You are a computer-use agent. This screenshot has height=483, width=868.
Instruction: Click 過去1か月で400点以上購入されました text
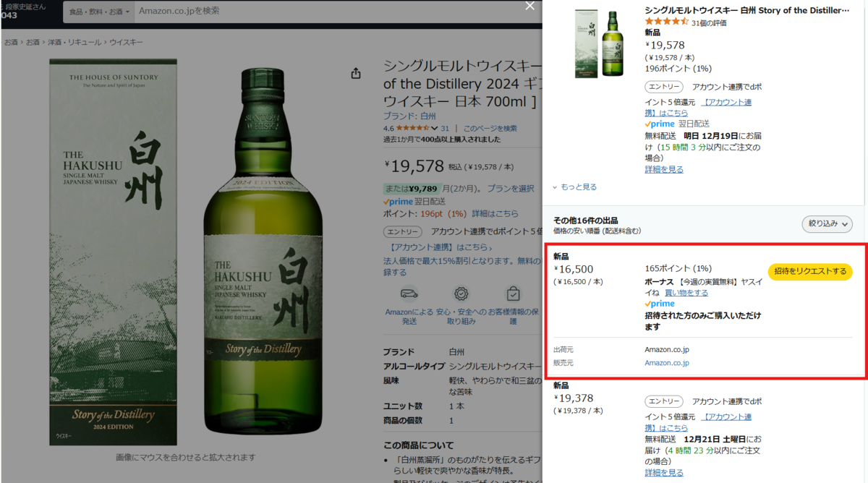[442, 140]
